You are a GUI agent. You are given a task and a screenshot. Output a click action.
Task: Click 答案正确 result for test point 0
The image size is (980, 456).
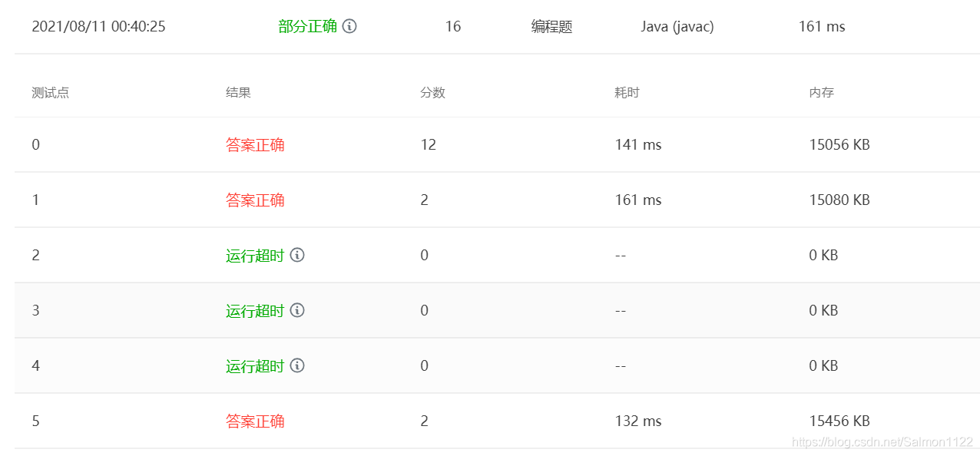click(255, 144)
